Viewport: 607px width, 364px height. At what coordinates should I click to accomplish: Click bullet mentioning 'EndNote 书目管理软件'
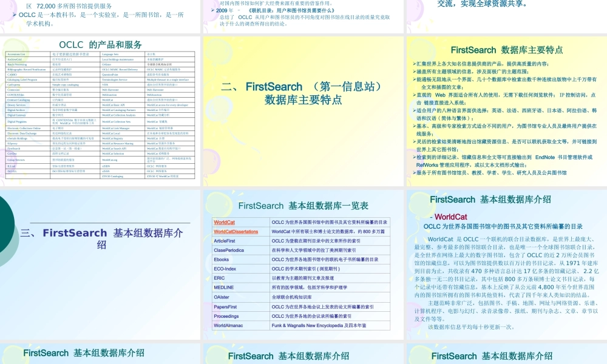pos(503,161)
